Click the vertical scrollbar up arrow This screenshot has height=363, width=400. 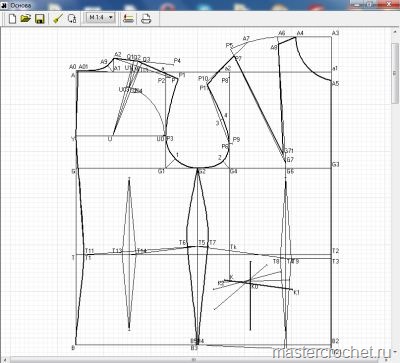tap(395, 32)
